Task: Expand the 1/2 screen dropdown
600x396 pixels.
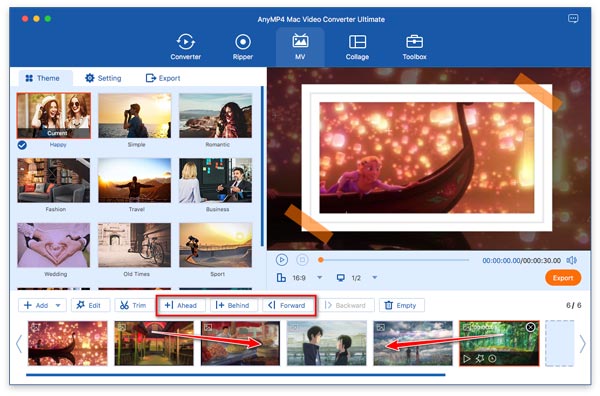Action: 375,277
